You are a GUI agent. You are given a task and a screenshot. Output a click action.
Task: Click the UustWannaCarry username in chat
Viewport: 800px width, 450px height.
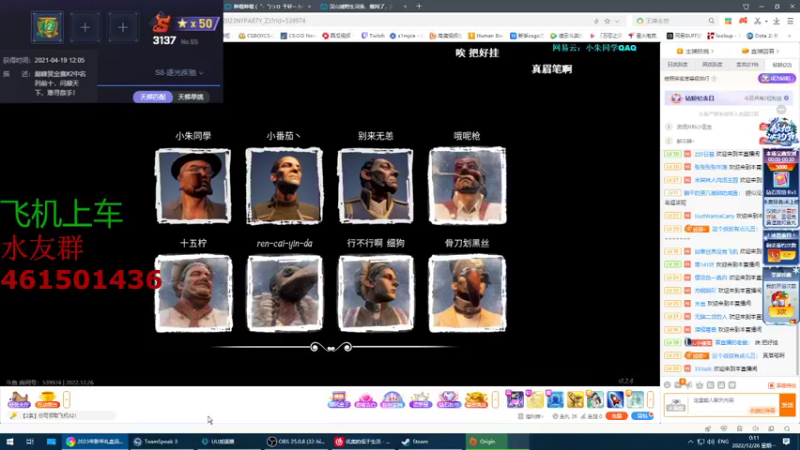[714, 216]
